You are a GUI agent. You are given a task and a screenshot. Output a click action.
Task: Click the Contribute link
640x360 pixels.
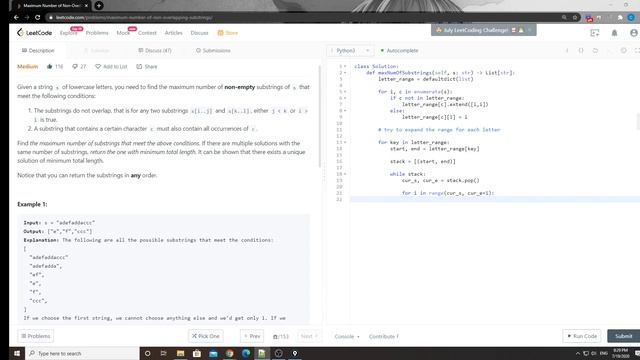pos(383,337)
